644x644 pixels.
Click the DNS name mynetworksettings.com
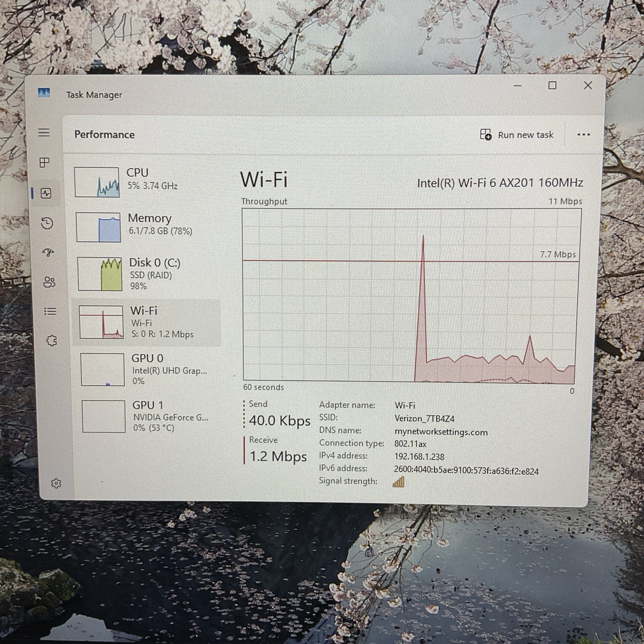[441, 432]
